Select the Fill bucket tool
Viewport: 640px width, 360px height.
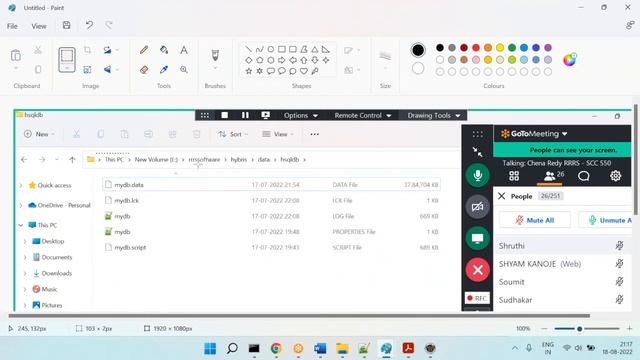point(164,50)
